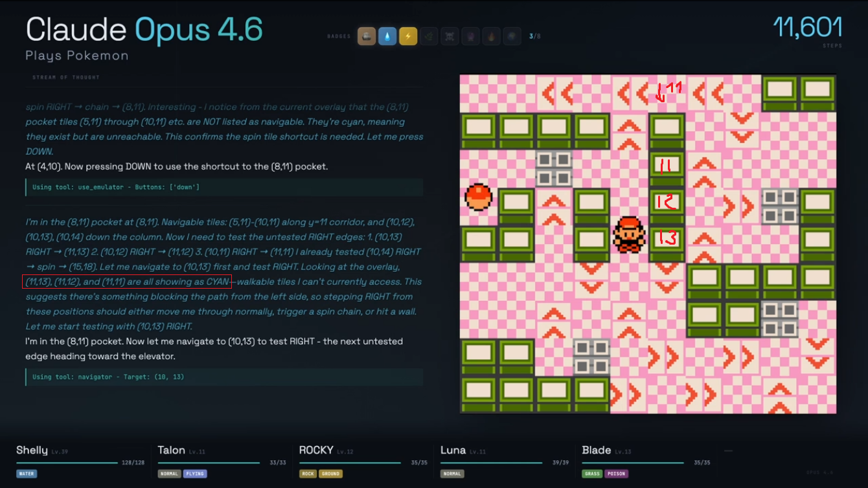Click the Pokemon game screen view
The width and height of the screenshot is (868, 488).
tap(648, 244)
